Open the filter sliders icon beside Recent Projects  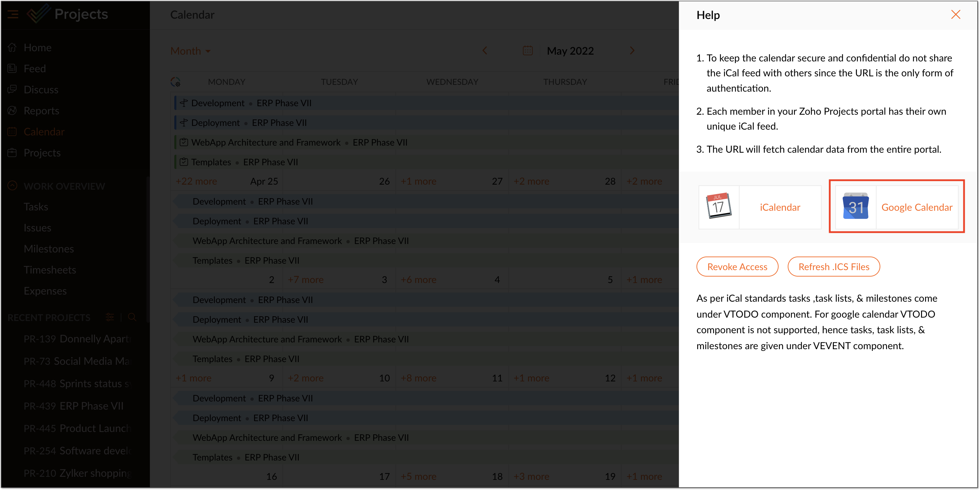point(110,317)
